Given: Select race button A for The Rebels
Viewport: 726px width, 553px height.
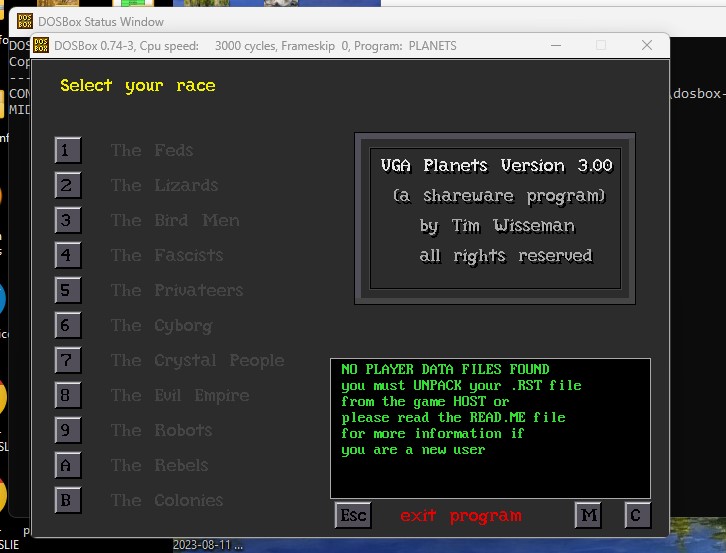Looking at the screenshot, I should coord(68,465).
